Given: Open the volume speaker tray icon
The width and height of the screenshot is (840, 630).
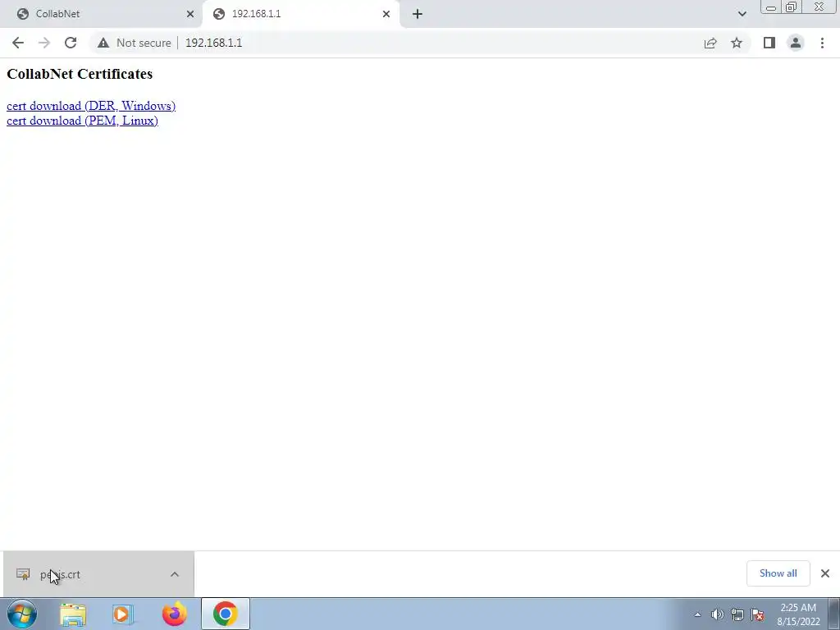Looking at the screenshot, I should click(717, 614).
